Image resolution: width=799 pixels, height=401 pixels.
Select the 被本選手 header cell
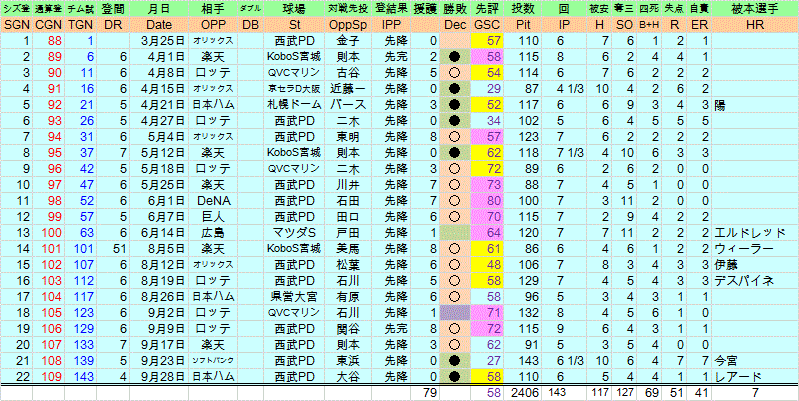tap(755, 9)
